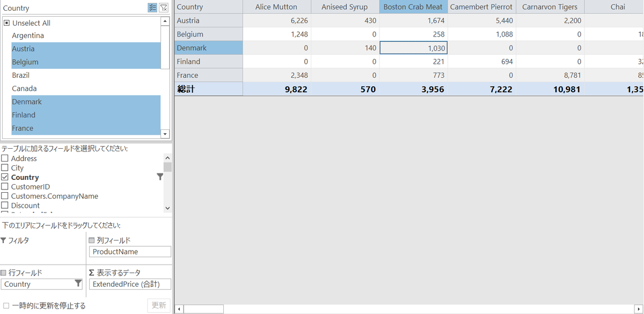Viewport: 644px width, 314px height.
Task: Click the Chai column header
Action: (614, 7)
